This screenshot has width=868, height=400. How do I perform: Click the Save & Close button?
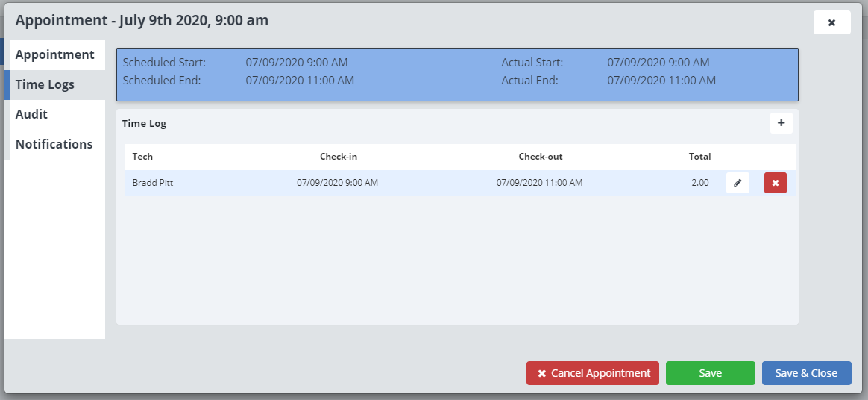[806, 373]
